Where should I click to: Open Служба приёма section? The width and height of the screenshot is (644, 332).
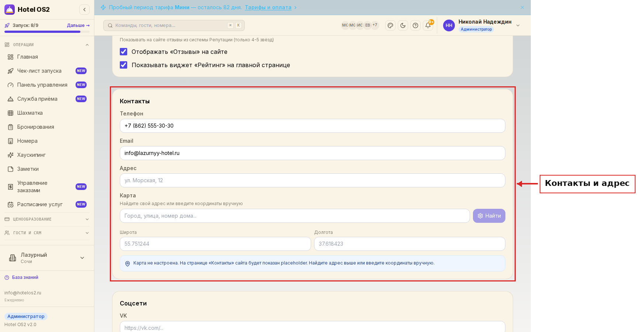tap(47, 99)
